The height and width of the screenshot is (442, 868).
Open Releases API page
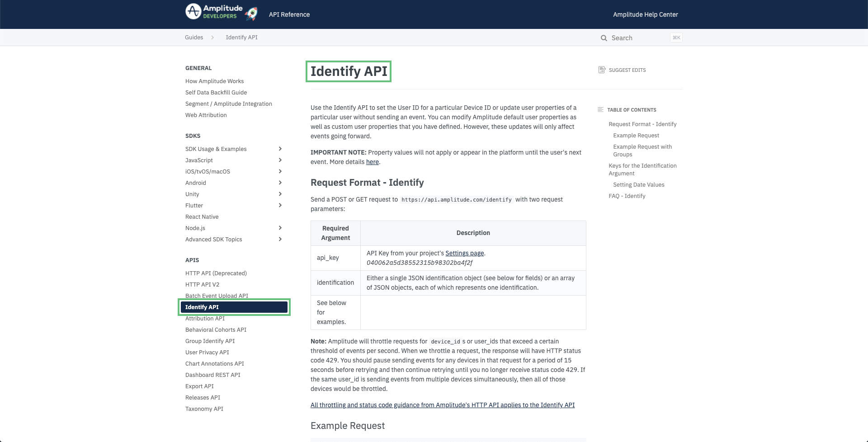(203, 397)
